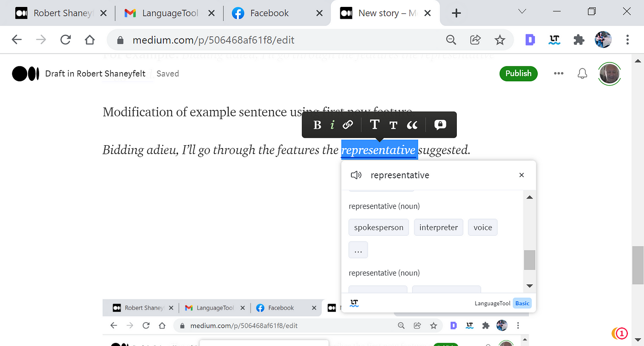Open Chrome profile avatar
The image size is (644, 346).
coord(603,40)
